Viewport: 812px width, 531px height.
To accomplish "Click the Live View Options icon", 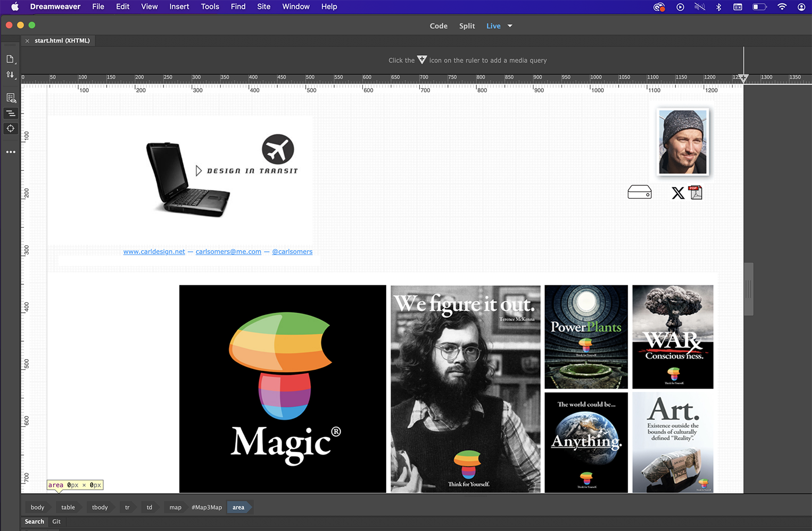I will click(x=11, y=98).
